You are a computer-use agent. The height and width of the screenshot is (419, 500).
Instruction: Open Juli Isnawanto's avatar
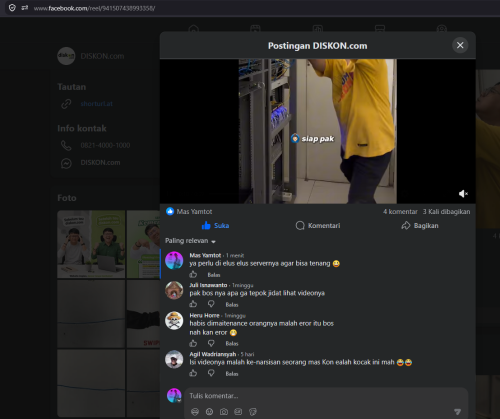174,290
